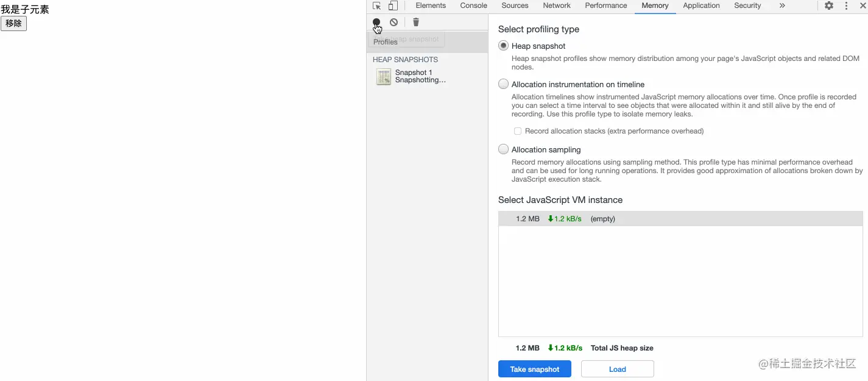Select Heap snapshot radio option
Image resolution: width=868 pixels, height=381 pixels.
click(503, 46)
